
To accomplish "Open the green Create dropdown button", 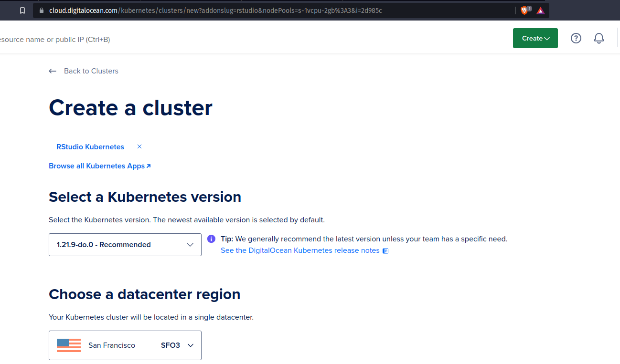I will pos(535,38).
